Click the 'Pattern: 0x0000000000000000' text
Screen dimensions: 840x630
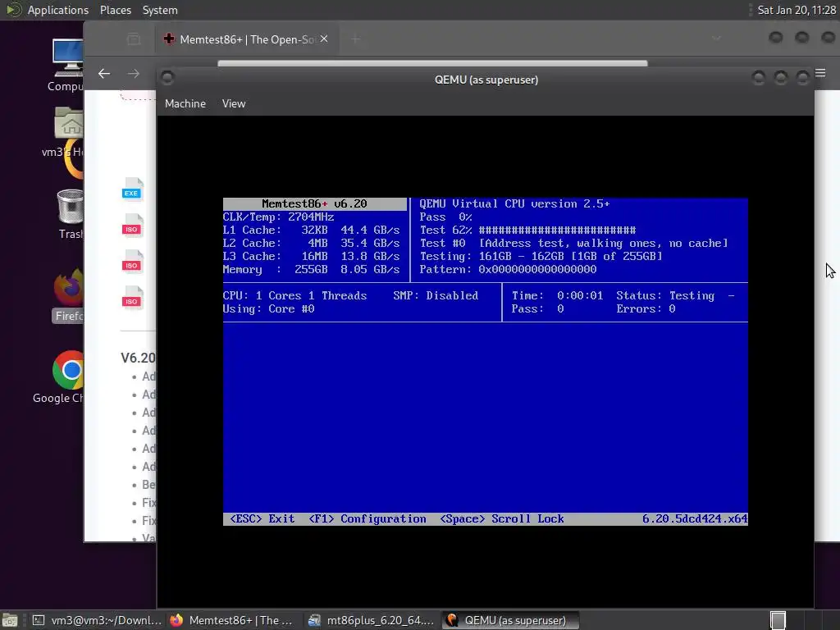point(508,269)
